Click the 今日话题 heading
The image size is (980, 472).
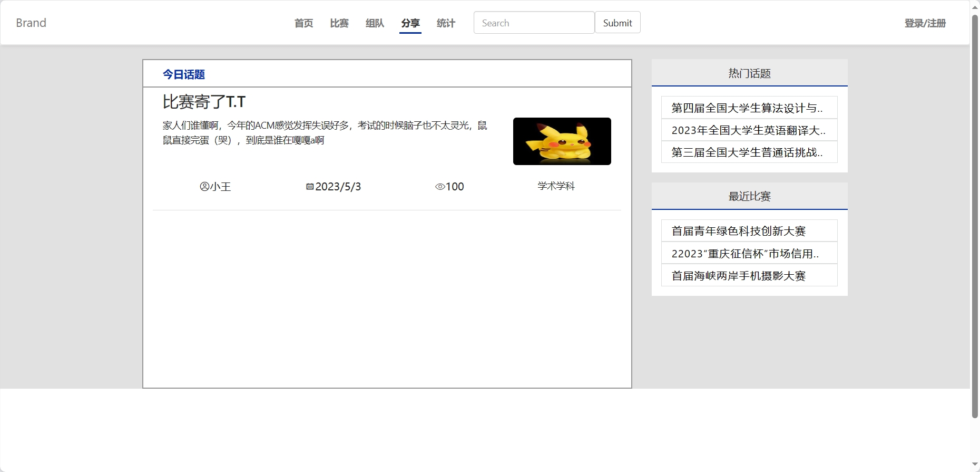point(183,74)
